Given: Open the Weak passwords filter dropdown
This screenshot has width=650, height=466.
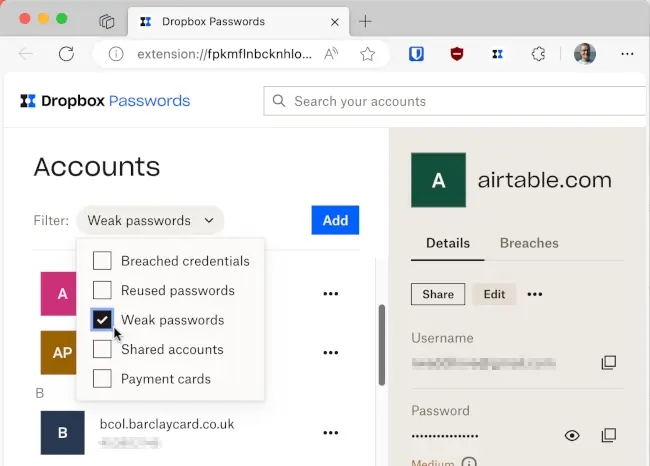Looking at the screenshot, I should click(150, 220).
